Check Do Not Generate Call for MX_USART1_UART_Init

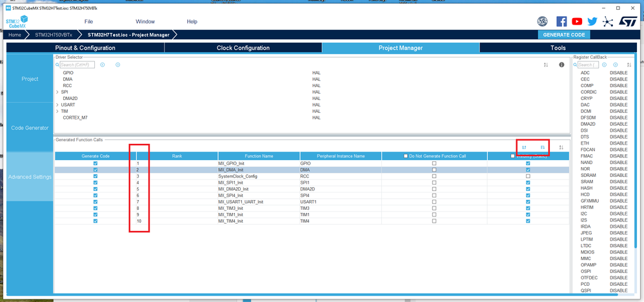(x=434, y=202)
